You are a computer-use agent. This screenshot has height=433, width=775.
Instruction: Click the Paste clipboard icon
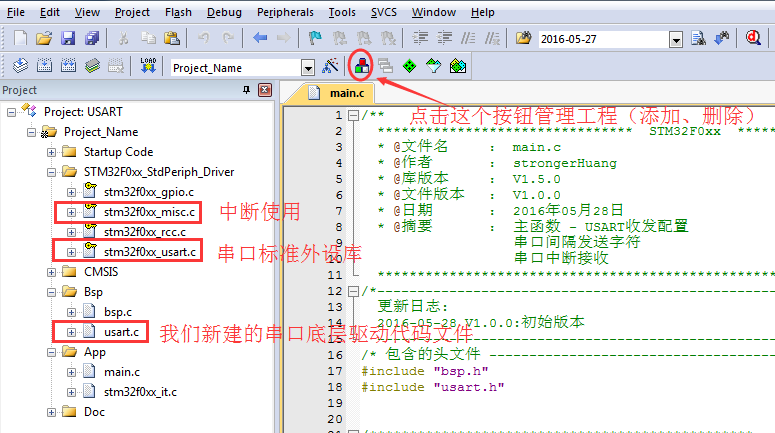pos(172,38)
